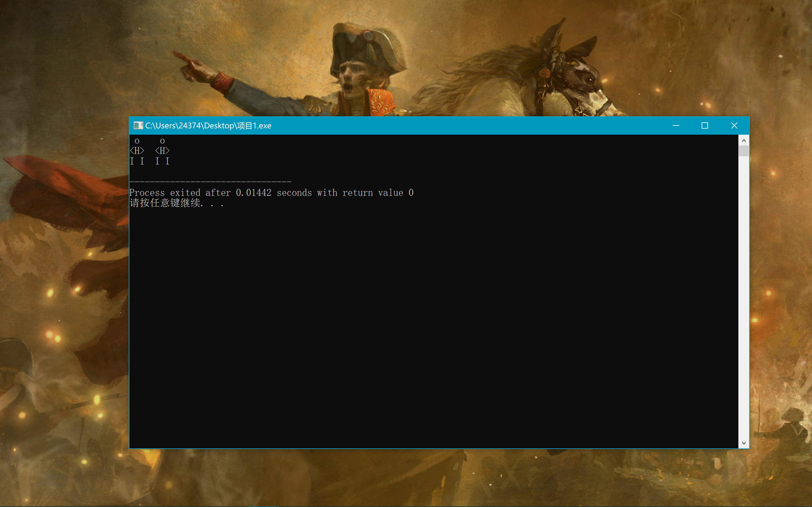This screenshot has width=812, height=507.
Task: Maximize the 项目1.exe console window
Action: 704,125
